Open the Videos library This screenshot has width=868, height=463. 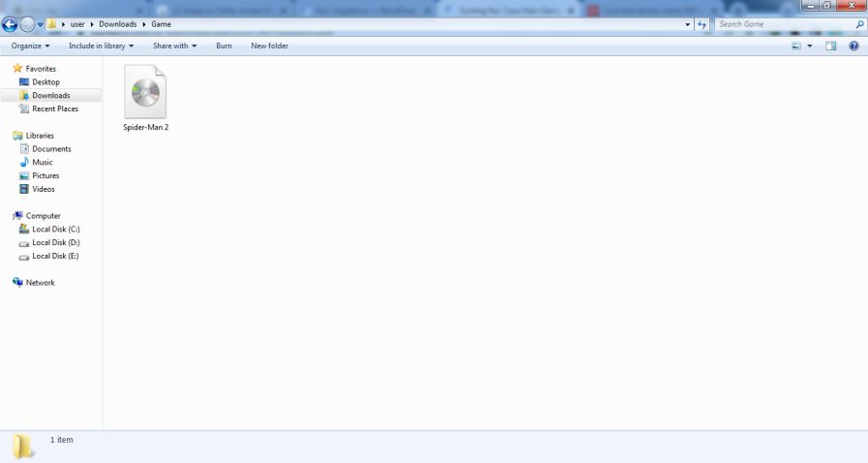click(44, 189)
